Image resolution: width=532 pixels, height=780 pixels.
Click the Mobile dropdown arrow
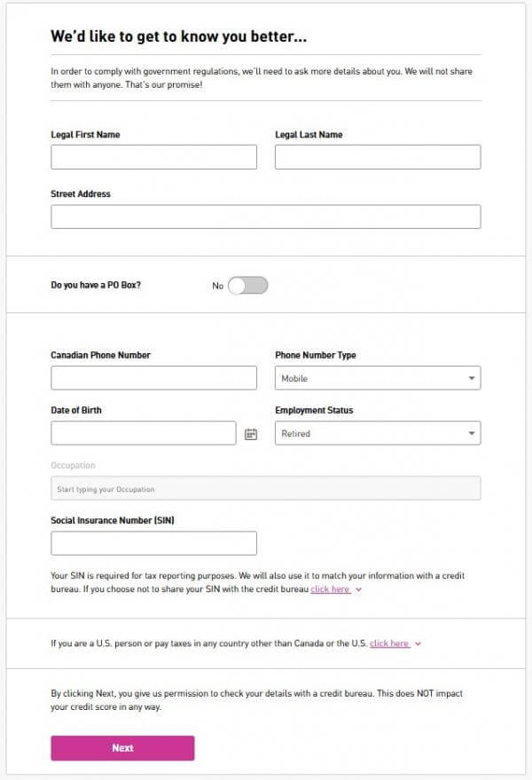(x=472, y=379)
